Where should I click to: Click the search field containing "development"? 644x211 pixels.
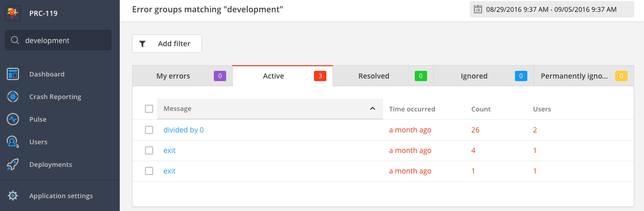64,41
